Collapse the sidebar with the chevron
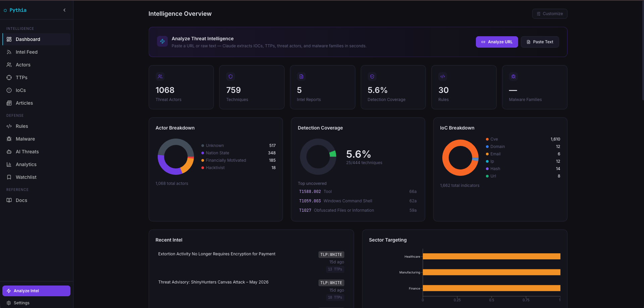Image resolution: width=644 pixels, height=308 pixels. tap(64, 10)
